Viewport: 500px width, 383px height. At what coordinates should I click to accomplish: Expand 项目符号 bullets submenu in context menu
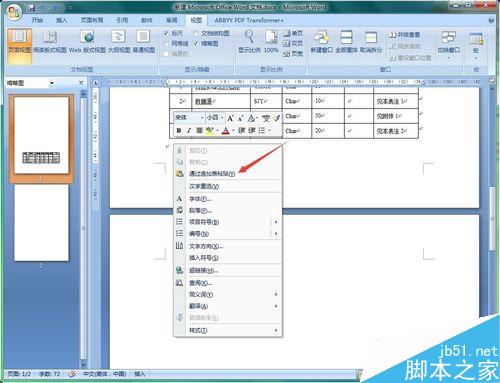276,222
